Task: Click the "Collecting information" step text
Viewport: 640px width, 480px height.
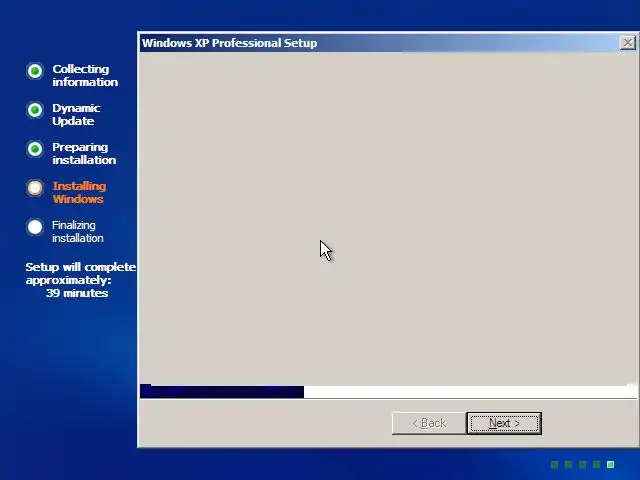Action: pos(85,76)
